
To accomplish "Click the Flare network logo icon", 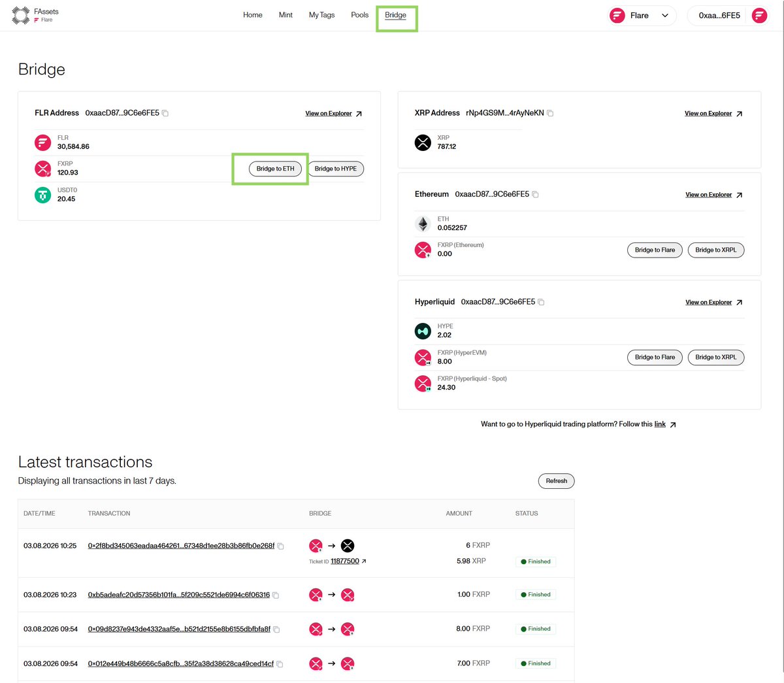I will click(617, 16).
